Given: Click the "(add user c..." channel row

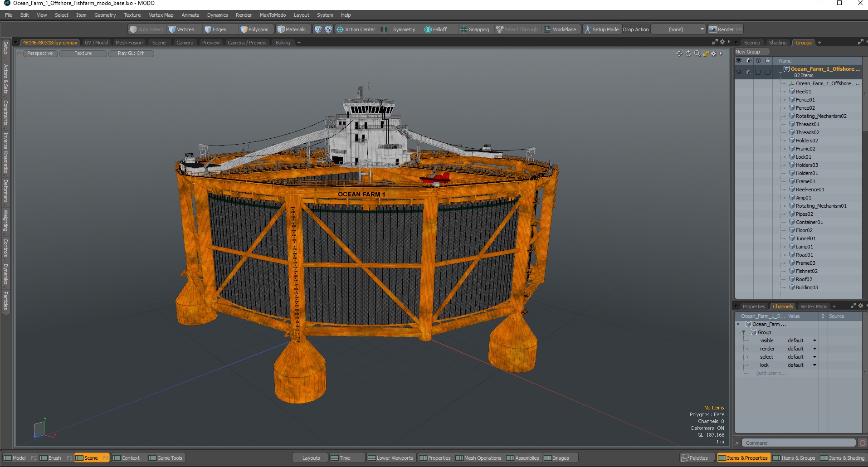Looking at the screenshot, I should (x=770, y=373).
